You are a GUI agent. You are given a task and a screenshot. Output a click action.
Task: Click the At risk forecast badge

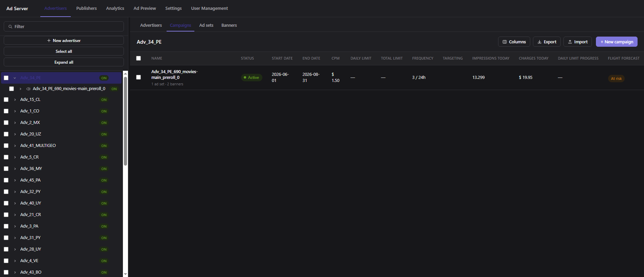pos(616,79)
